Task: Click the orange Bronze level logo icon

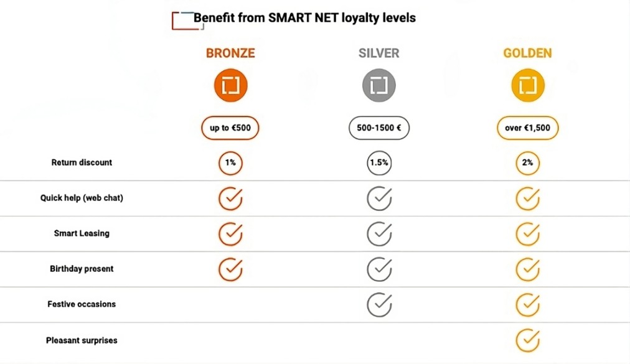Action: pos(230,86)
